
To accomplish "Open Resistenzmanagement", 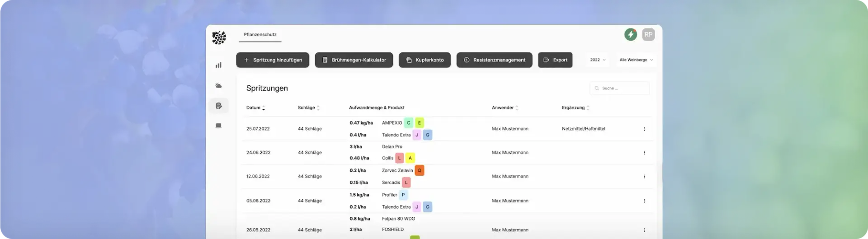I will point(495,60).
